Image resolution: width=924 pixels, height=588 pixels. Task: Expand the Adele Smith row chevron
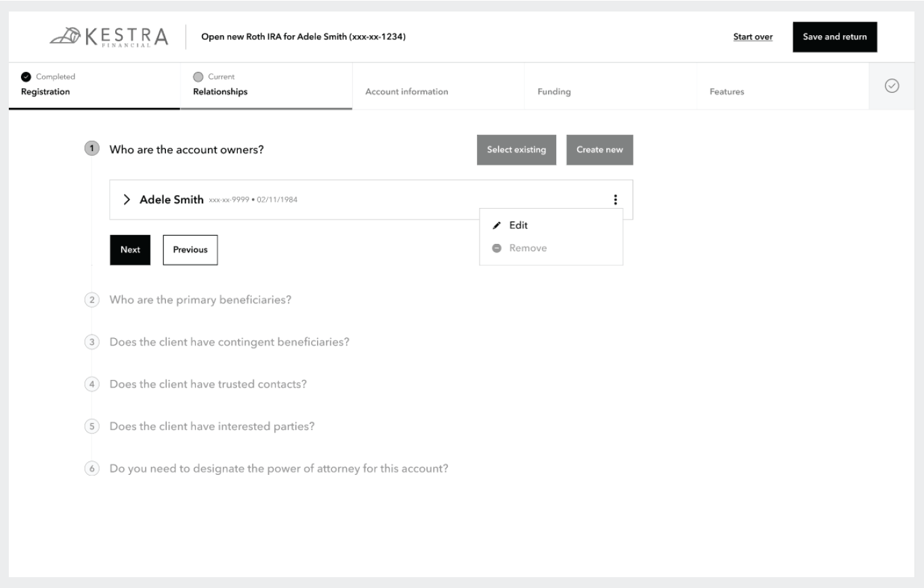pos(127,200)
